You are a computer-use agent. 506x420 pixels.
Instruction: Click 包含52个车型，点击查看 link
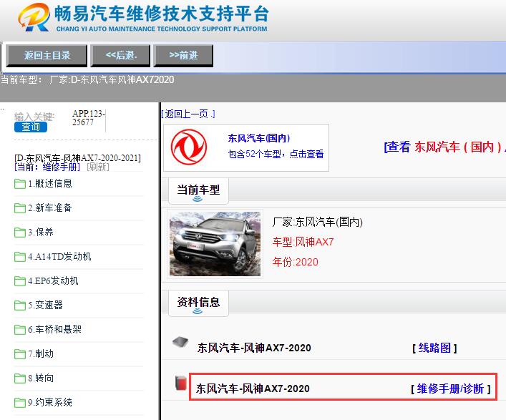click(x=276, y=154)
